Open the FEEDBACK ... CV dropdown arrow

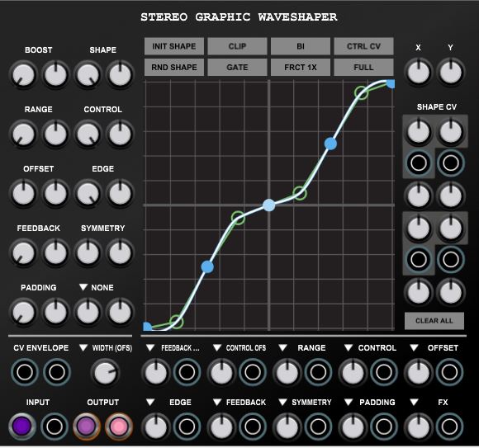coord(150,348)
